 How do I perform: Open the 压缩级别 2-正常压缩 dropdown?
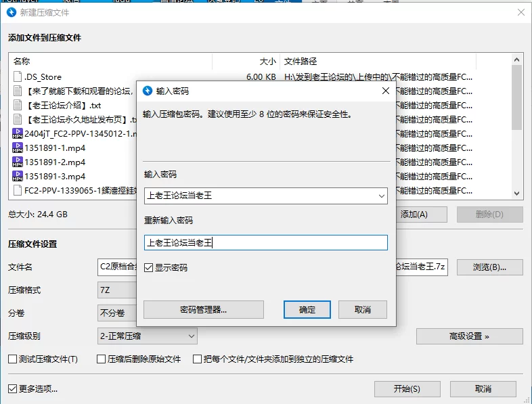point(148,336)
